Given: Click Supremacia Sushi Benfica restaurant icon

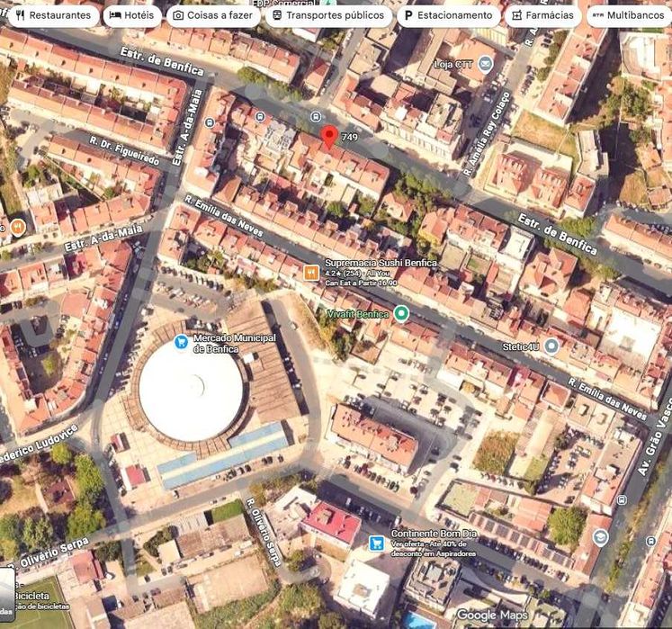Looking at the screenshot, I should tap(311, 273).
